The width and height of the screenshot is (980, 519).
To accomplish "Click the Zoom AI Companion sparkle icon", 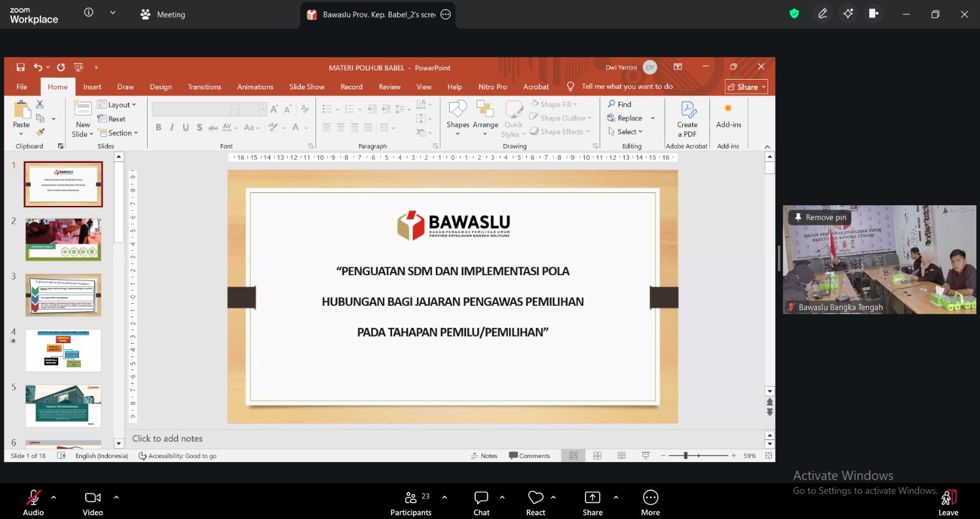I will pos(848,13).
